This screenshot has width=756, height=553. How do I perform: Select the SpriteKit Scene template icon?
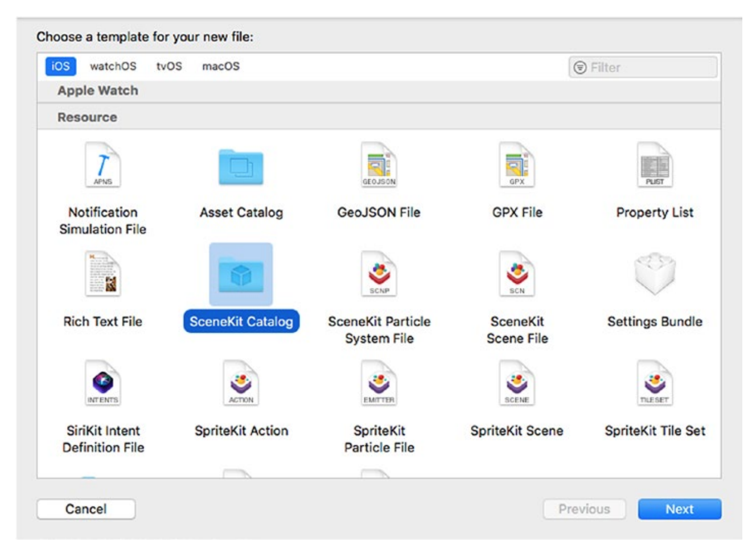tap(517, 383)
